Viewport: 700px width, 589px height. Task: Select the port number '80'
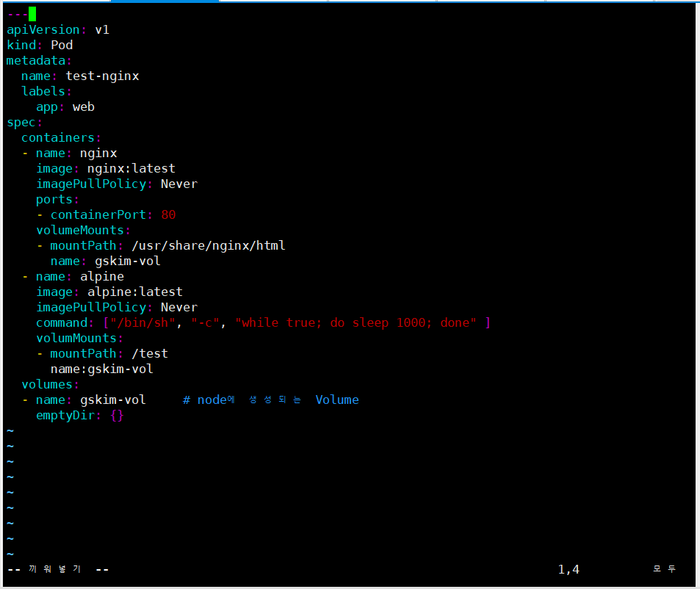pos(168,215)
